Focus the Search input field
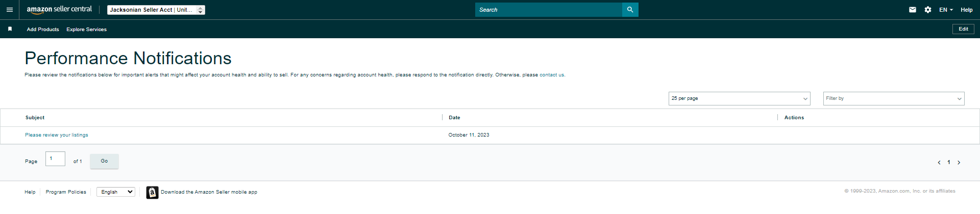980x214 pixels. (x=549, y=10)
